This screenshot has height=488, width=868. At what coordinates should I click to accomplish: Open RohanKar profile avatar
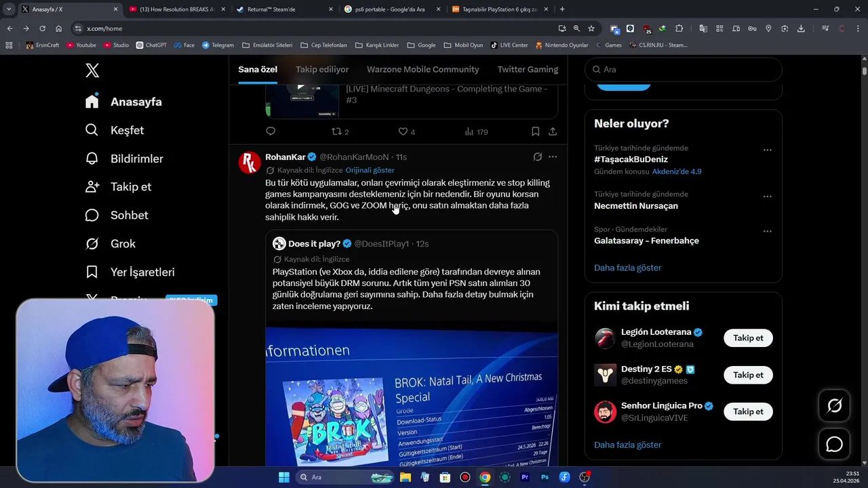pos(250,163)
